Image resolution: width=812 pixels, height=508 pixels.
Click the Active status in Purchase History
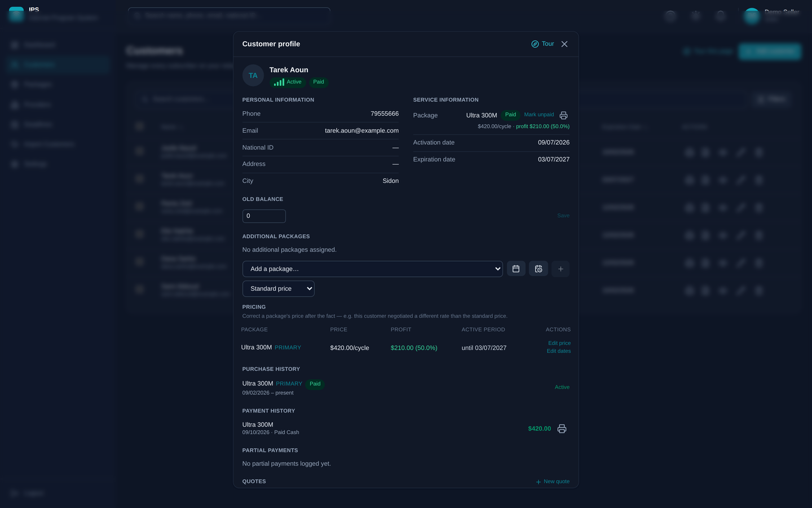pyautogui.click(x=562, y=387)
